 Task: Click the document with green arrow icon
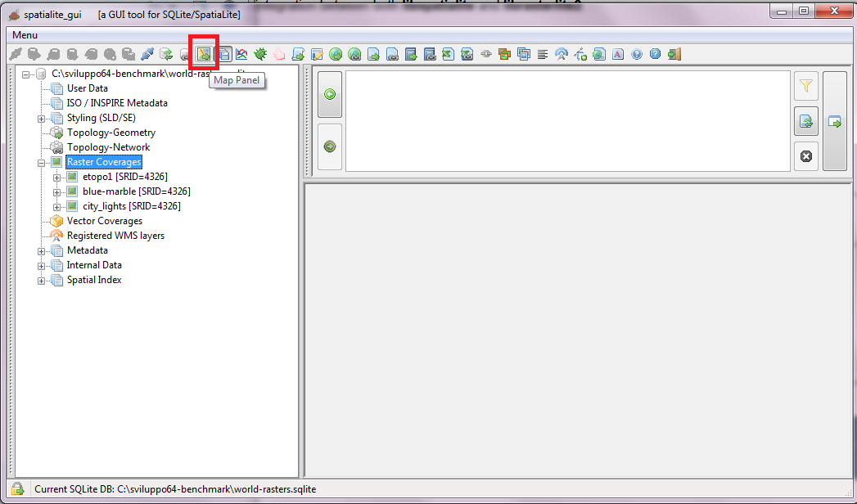click(373, 54)
